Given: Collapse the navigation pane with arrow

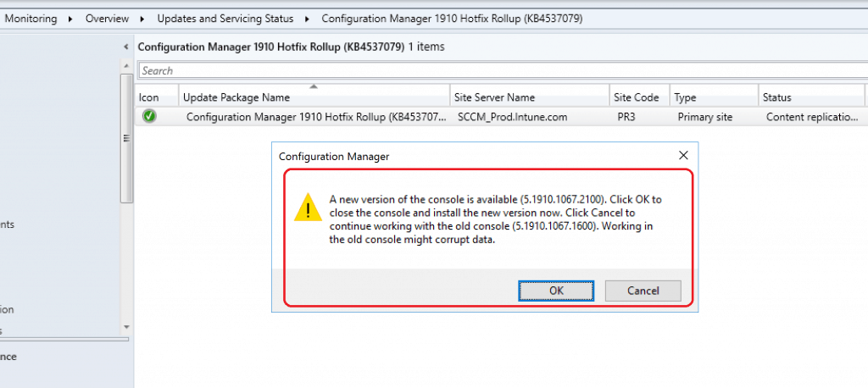Looking at the screenshot, I should (x=126, y=47).
